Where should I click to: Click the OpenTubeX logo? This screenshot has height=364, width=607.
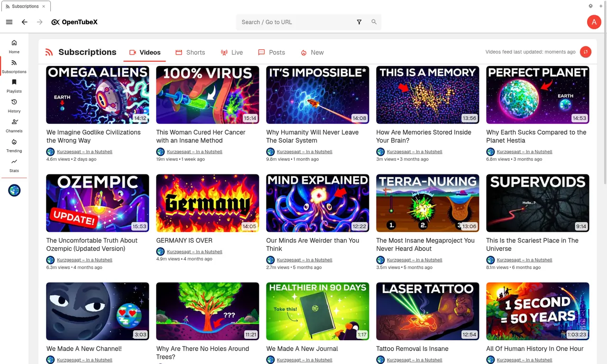click(74, 22)
